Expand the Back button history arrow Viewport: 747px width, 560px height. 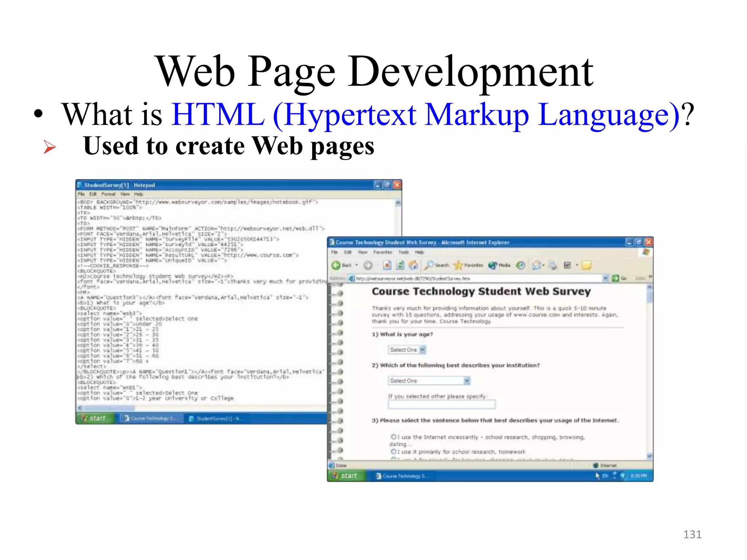coord(357,265)
